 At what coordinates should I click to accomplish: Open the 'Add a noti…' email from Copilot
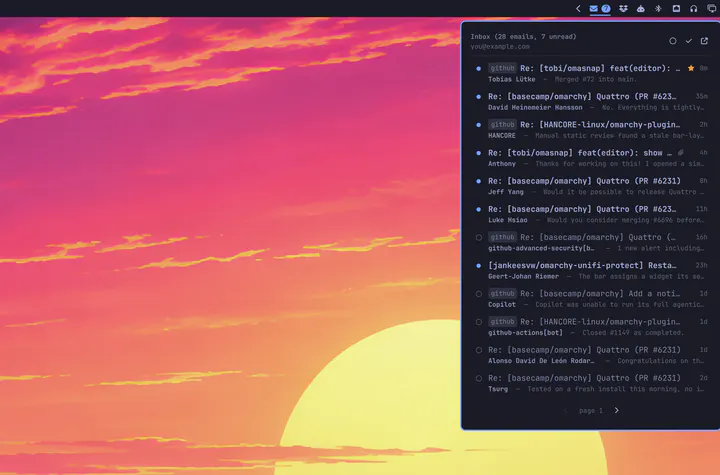point(600,294)
